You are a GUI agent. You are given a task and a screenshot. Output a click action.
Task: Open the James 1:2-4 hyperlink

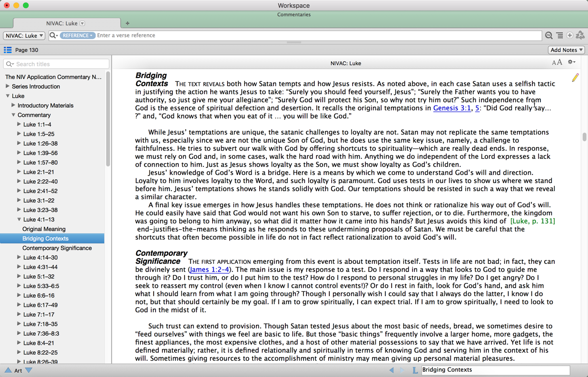pyautogui.click(x=209, y=270)
